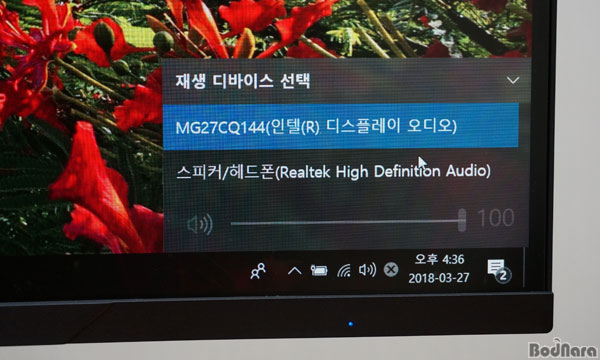Open the calendar via the 2018-03-27 date
Viewport: 600px width, 360px height.
coord(439,277)
